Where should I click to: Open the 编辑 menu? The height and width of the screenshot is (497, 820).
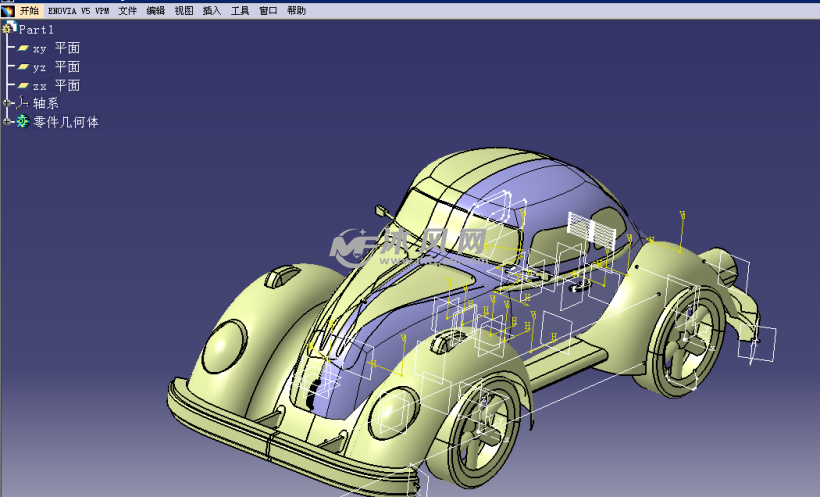[156, 10]
